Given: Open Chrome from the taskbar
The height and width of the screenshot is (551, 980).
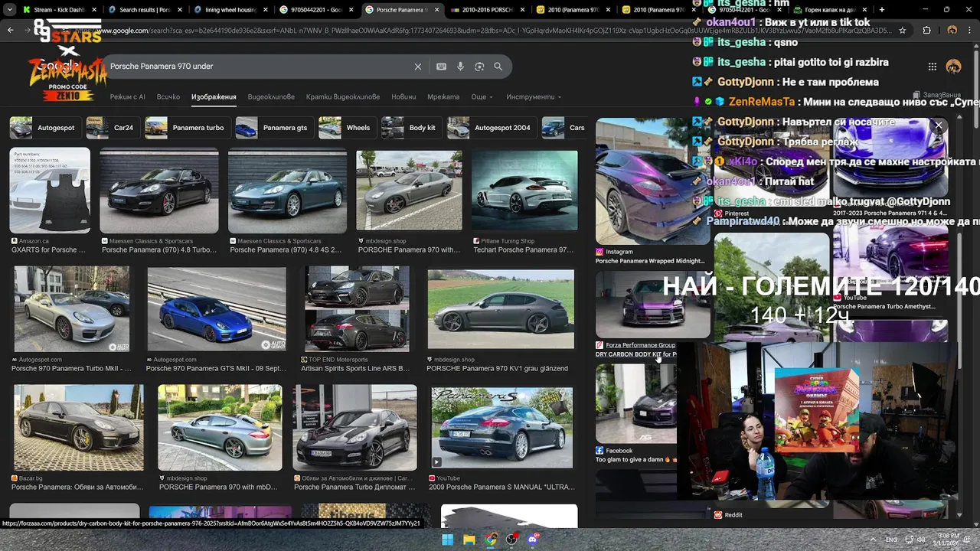Looking at the screenshot, I should point(491,540).
